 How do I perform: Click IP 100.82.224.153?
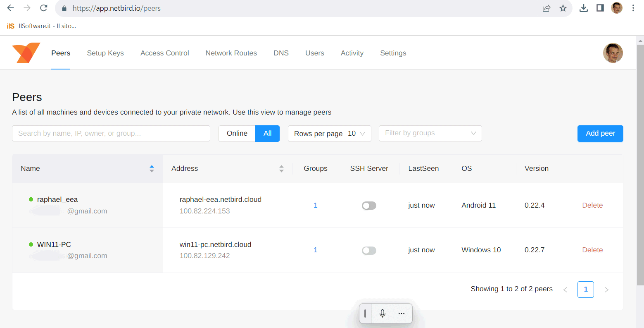click(204, 211)
